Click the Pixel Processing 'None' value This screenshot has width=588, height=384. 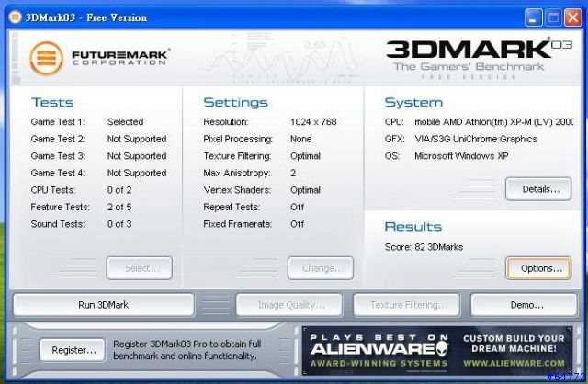pos(301,139)
